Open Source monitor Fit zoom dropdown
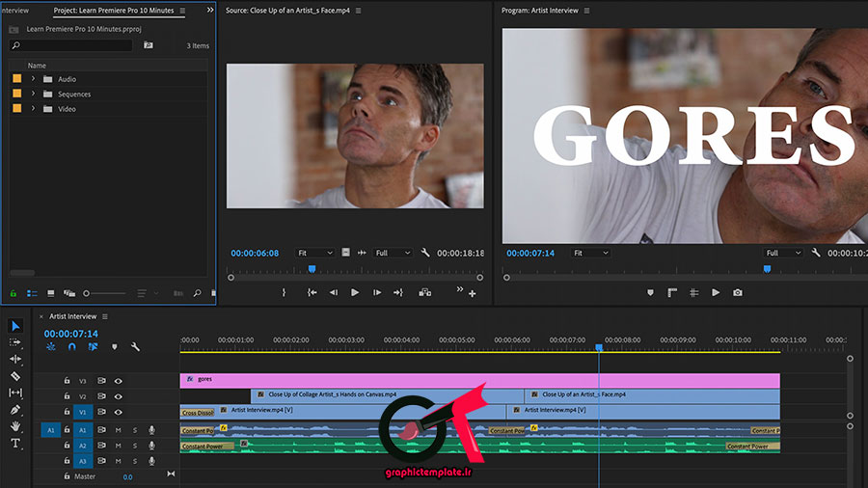 coord(315,253)
